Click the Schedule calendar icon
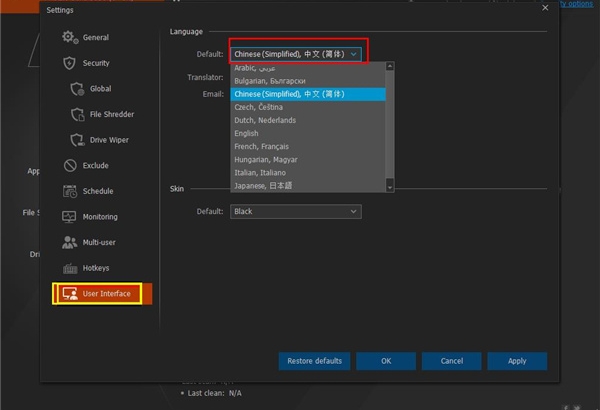Image resolution: width=600 pixels, height=410 pixels. [x=70, y=191]
